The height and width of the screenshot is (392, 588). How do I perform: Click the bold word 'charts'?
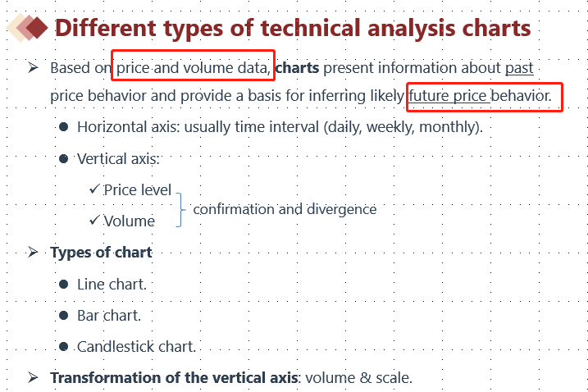point(297,67)
